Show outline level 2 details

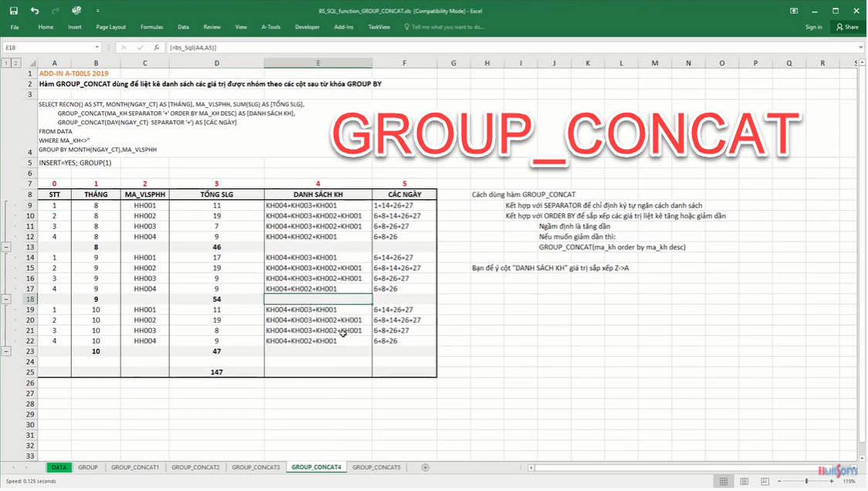point(17,63)
